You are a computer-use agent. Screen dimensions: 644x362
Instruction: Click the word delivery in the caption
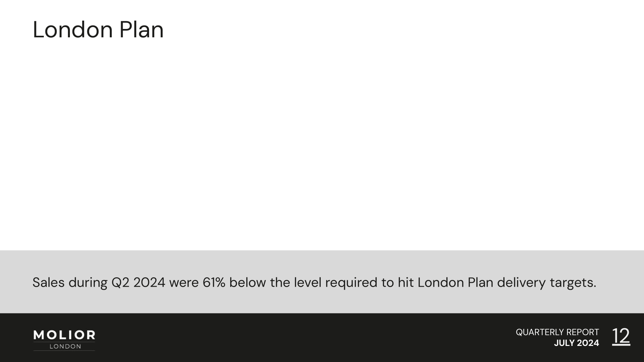coord(522,283)
